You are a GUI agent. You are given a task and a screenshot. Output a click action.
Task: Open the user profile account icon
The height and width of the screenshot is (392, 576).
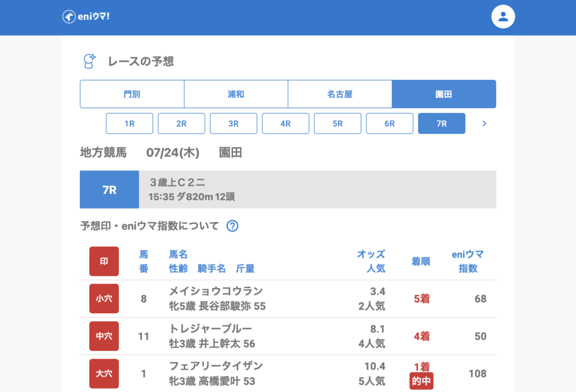click(x=503, y=17)
